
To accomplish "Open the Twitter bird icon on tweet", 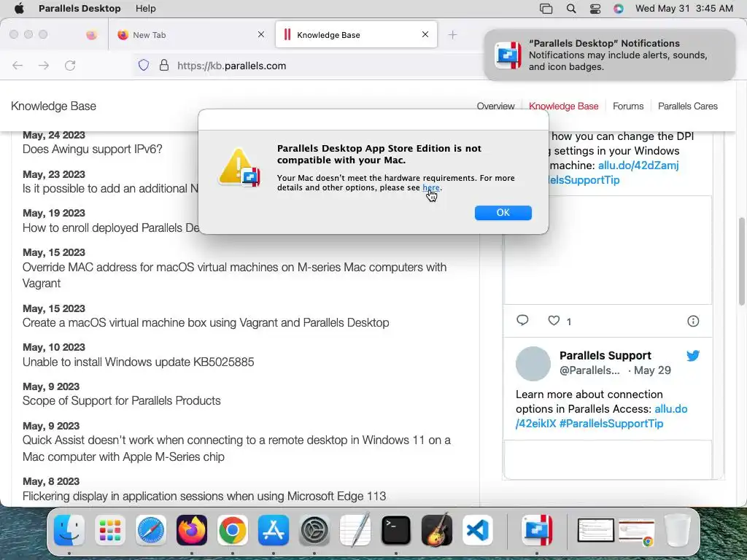I will click(693, 355).
